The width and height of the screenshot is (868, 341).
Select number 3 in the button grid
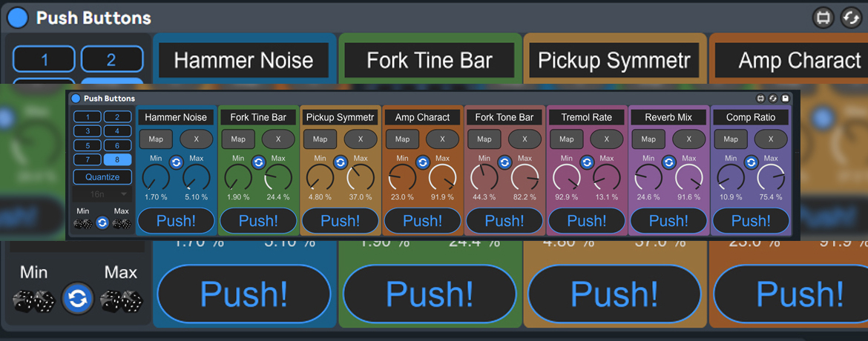tap(88, 131)
